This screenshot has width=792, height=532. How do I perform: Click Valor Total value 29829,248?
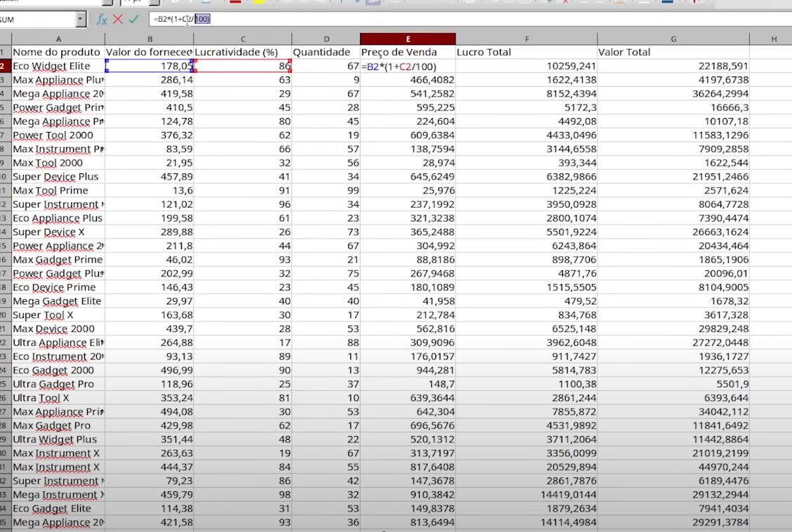click(673, 328)
